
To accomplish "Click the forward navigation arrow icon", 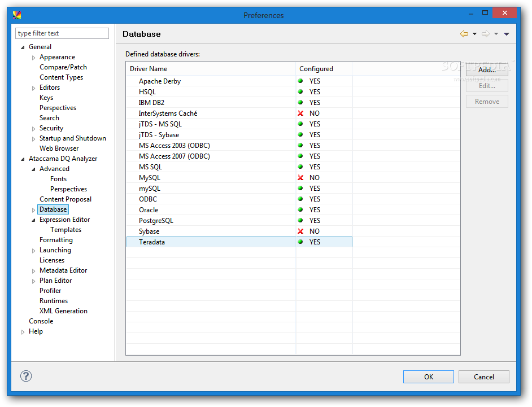I will tap(486, 34).
